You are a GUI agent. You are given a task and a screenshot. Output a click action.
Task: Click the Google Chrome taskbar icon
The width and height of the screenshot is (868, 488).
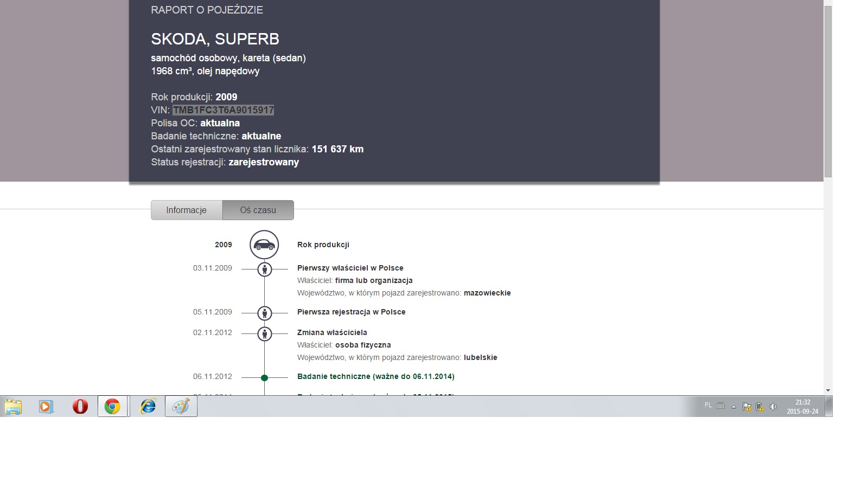tap(112, 406)
